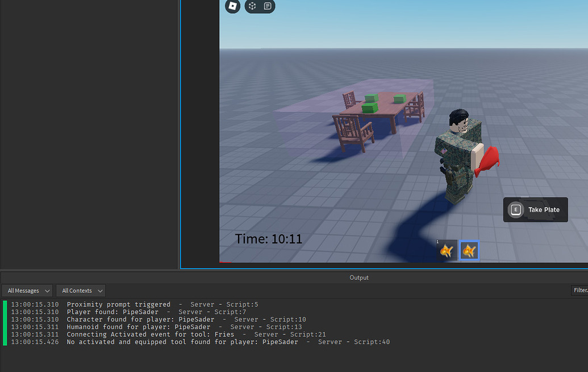588x372 pixels.
Task: Click the E key icon in the prompt
Action: pyautogui.click(x=516, y=209)
